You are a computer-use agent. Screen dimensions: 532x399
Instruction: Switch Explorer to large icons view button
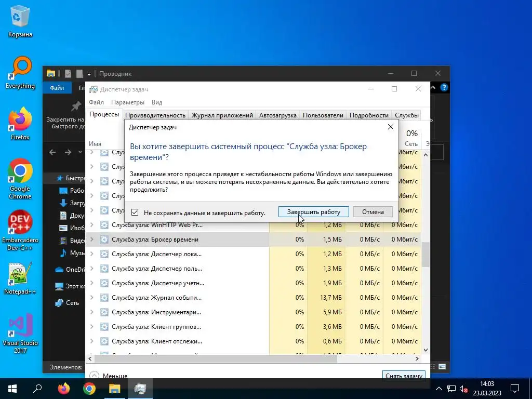(442, 367)
